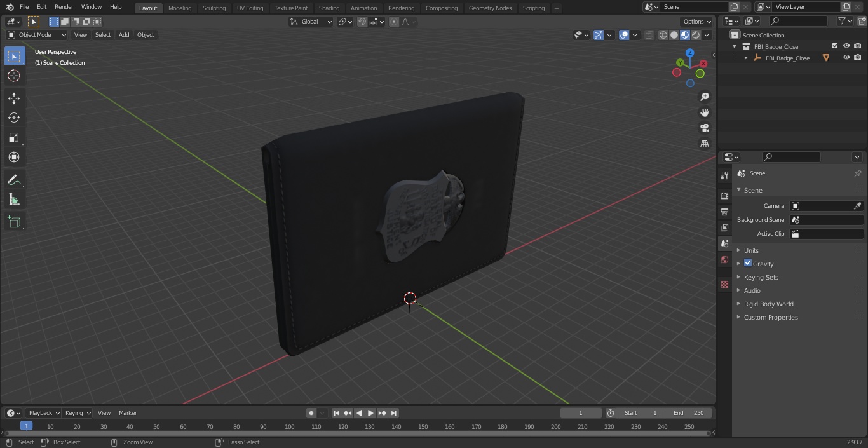This screenshot has height=448, width=868.
Task: Disable FBI_Badge_Close object in renders
Action: (x=858, y=58)
